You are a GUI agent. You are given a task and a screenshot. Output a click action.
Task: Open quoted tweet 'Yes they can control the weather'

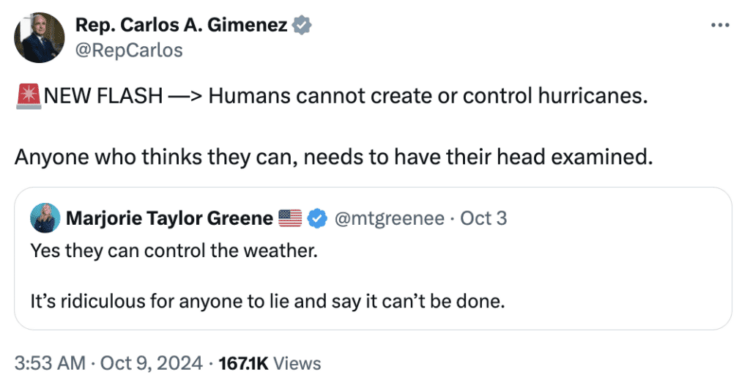pyautogui.click(x=174, y=250)
